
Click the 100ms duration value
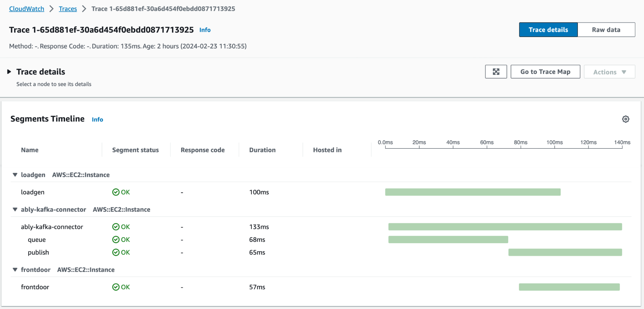(259, 192)
